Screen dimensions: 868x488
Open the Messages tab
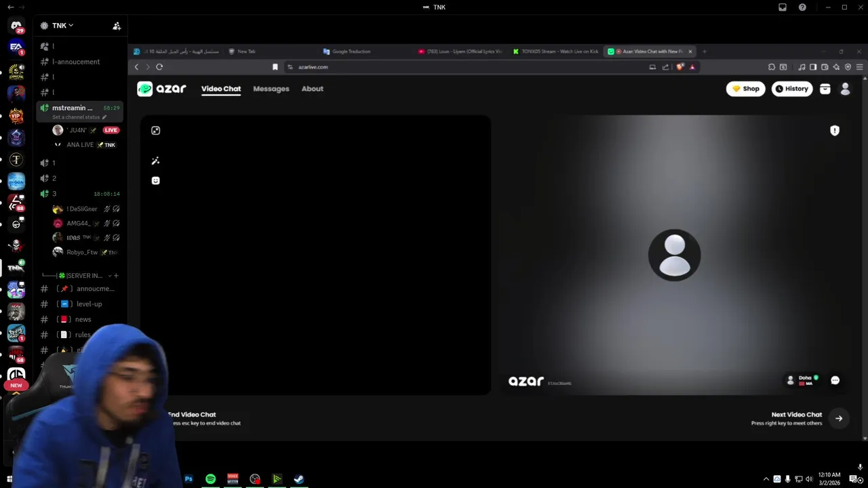[x=271, y=89]
